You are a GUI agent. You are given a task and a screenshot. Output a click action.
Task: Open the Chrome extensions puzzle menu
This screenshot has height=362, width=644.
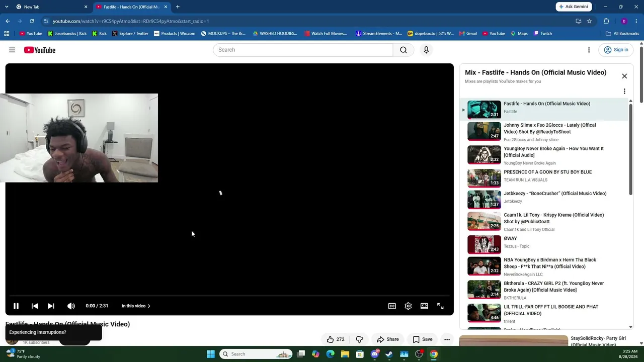pos(606,21)
